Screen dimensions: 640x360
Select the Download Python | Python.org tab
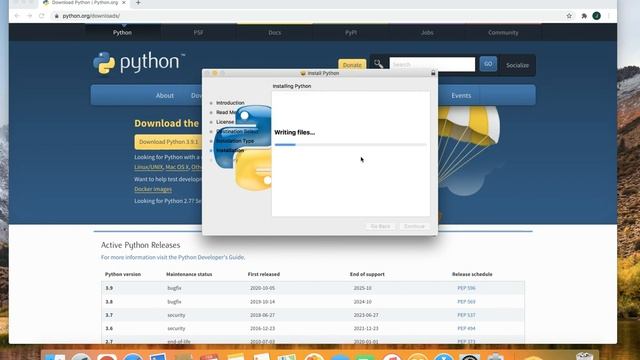tap(84, 3)
